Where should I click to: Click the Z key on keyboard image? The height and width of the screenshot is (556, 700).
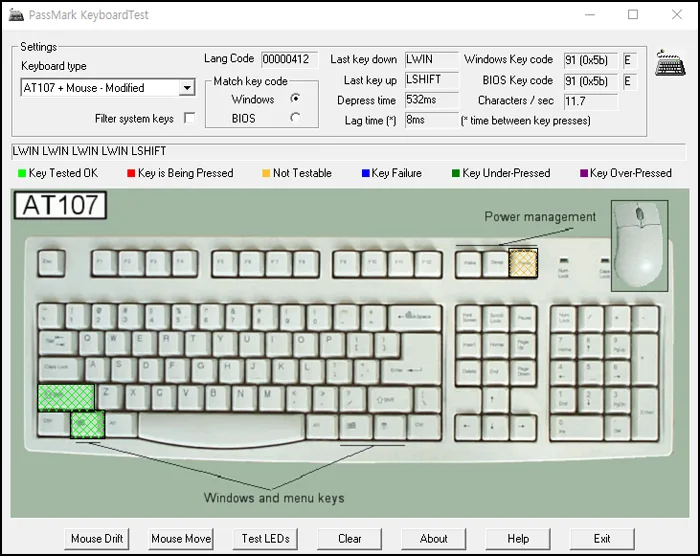tap(110, 397)
